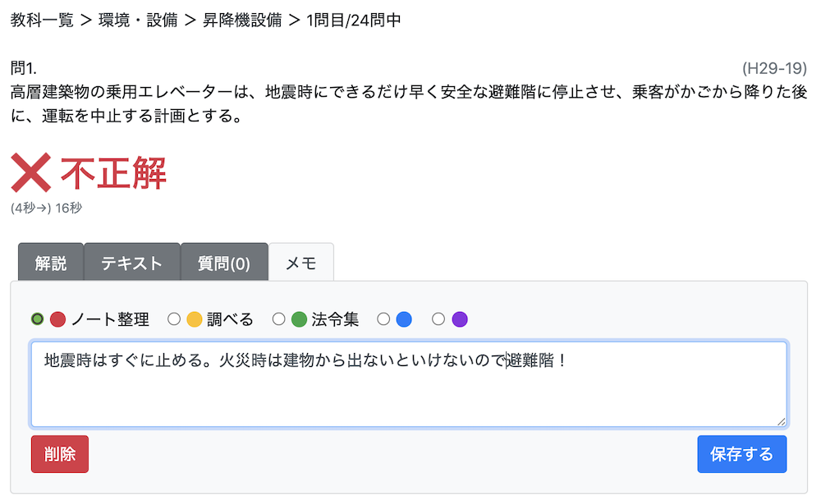Click the blue color dot
This screenshot has height=504, width=821.
click(x=404, y=319)
